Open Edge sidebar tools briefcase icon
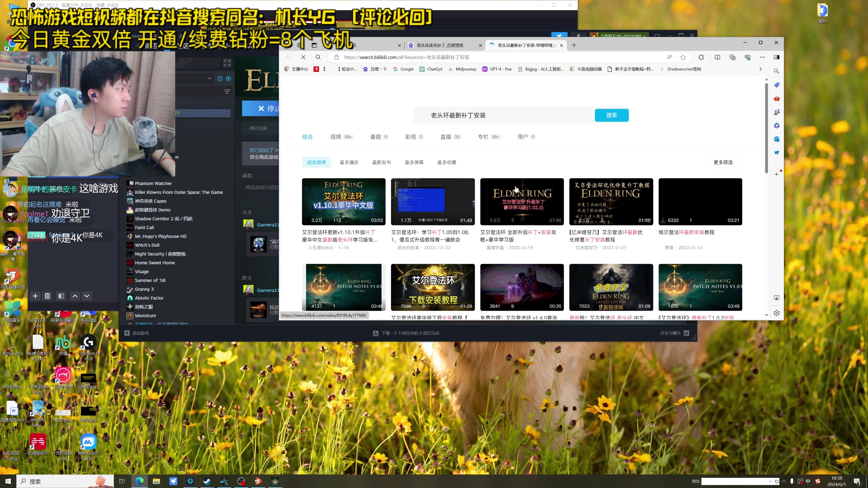Image resolution: width=868 pixels, height=488 pixels. (776, 99)
